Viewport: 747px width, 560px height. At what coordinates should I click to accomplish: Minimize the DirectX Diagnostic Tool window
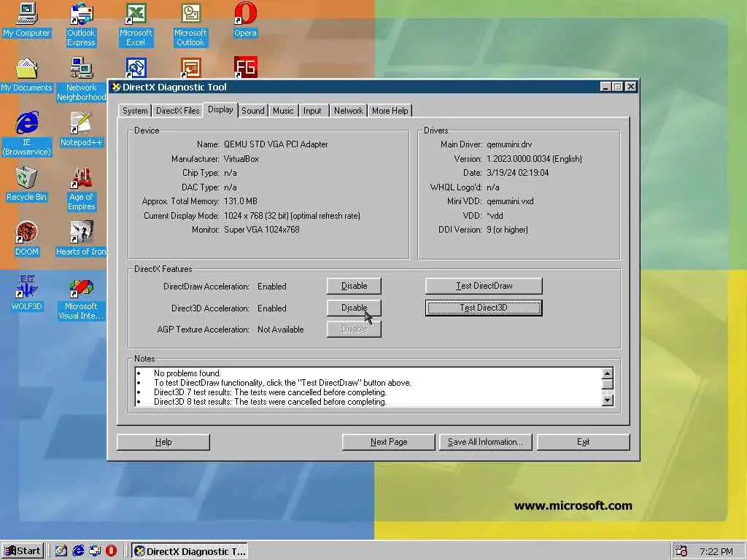point(605,87)
